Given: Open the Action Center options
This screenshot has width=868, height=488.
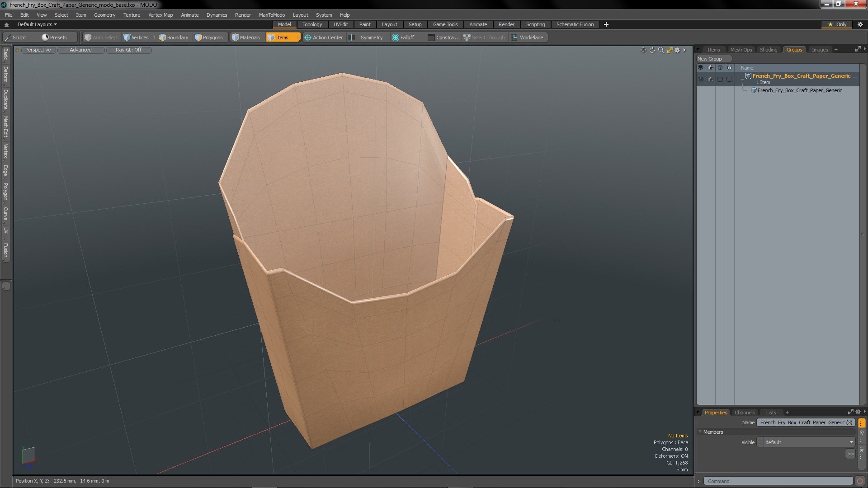Looking at the screenshot, I should (x=324, y=38).
